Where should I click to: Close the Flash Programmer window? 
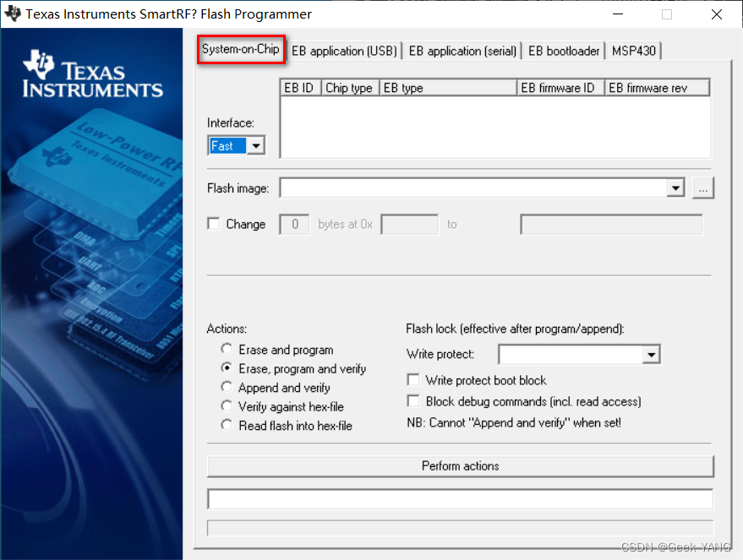[x=717, y=14]
